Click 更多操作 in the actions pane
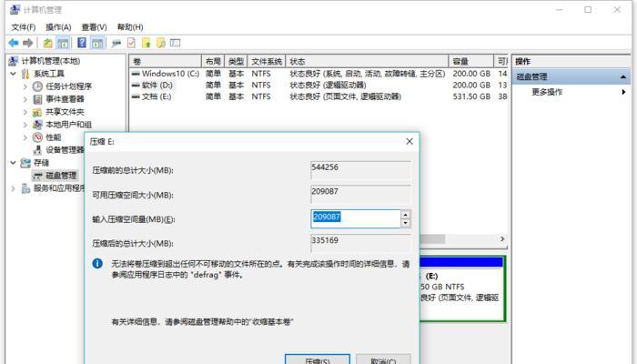 [x=547, y=92]
